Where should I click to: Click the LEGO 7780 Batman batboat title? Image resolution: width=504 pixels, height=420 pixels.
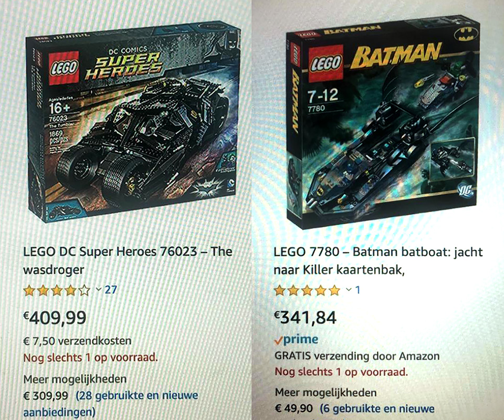click(378, 260)
